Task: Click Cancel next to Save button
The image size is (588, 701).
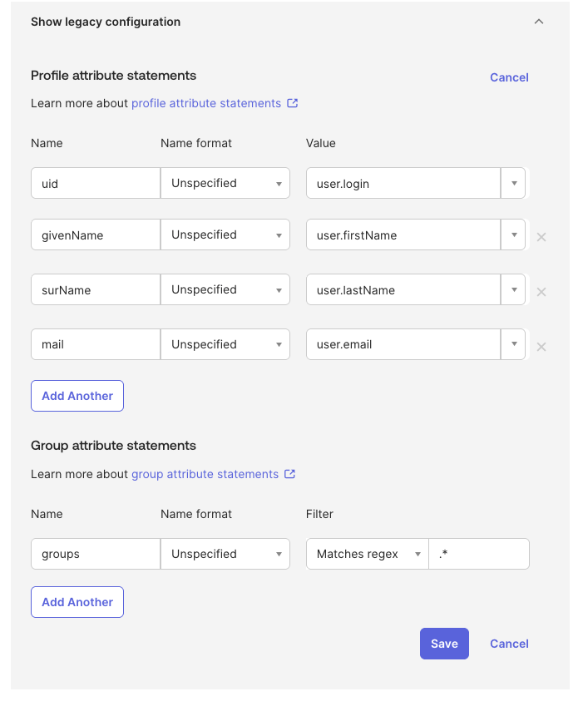Action: tap(509, 644)
